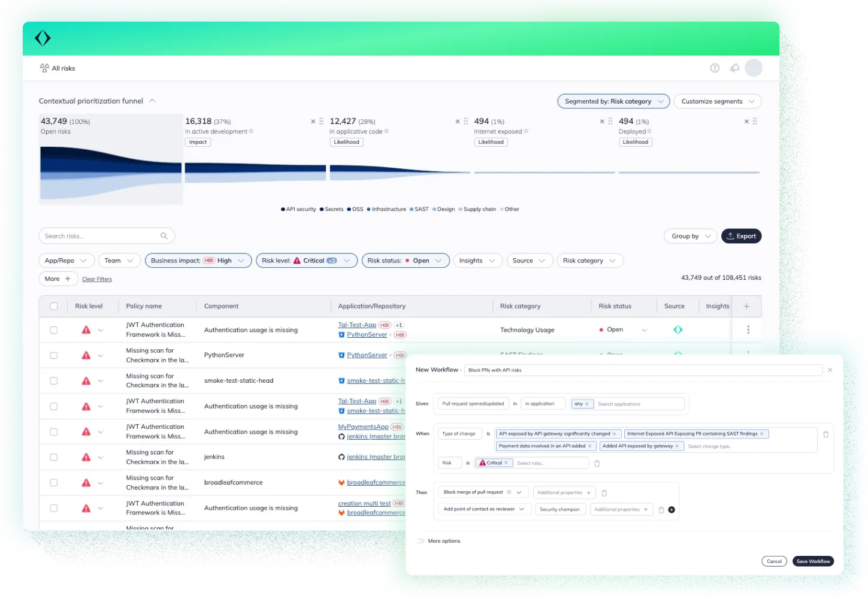Open the Tal-Test-App repository link
The width and height of the screenshot is (868, 599).
[357, 325]
